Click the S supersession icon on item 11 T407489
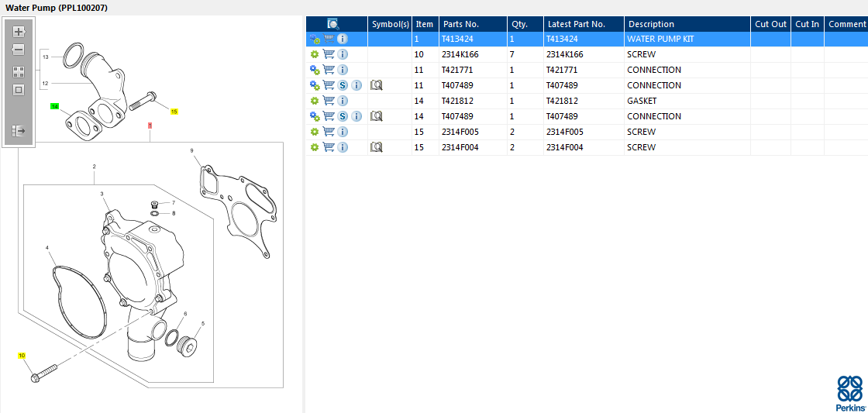This screenshot has height=413, width=868. 343,85
